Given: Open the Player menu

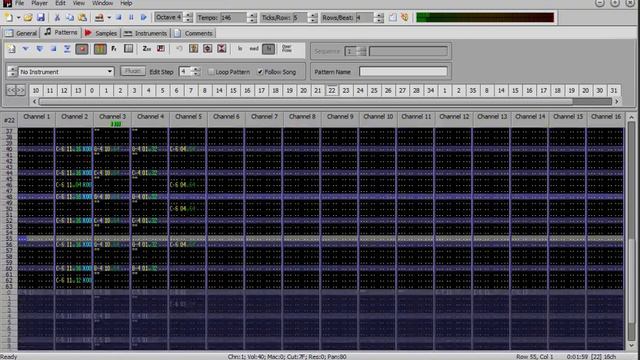Looking at the screenshot, I should tap(40, 3).
